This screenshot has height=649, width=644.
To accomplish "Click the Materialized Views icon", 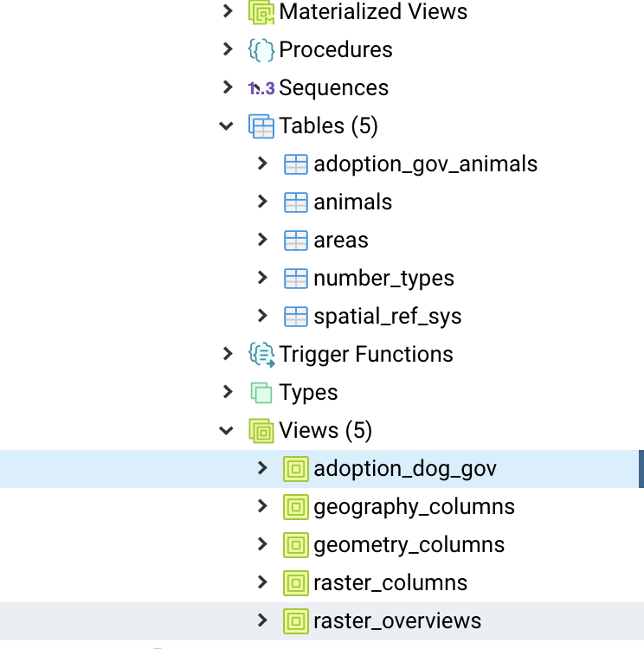I will (x=261, y=12).
